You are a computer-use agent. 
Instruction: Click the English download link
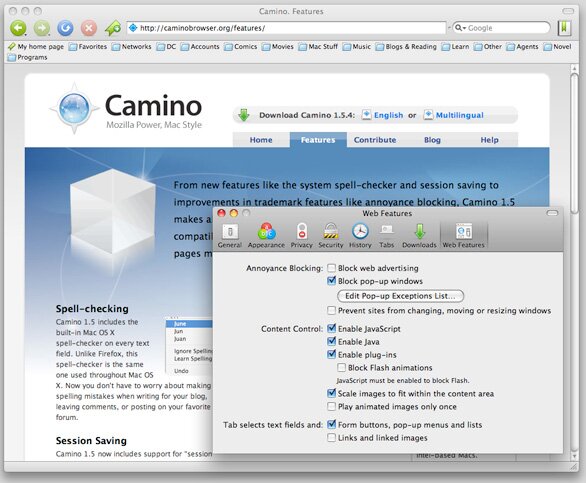click(x=389, y=115)
